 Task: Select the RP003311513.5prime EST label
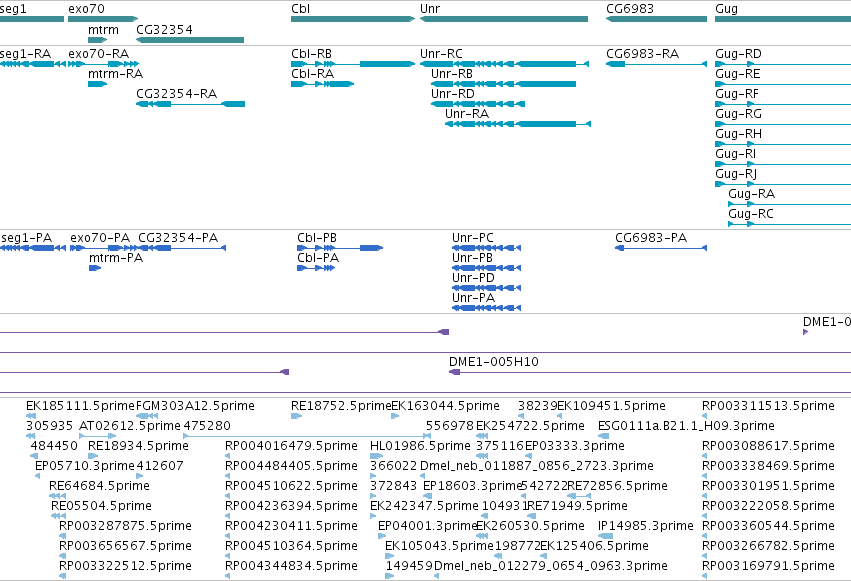click(x=768, y=406)
